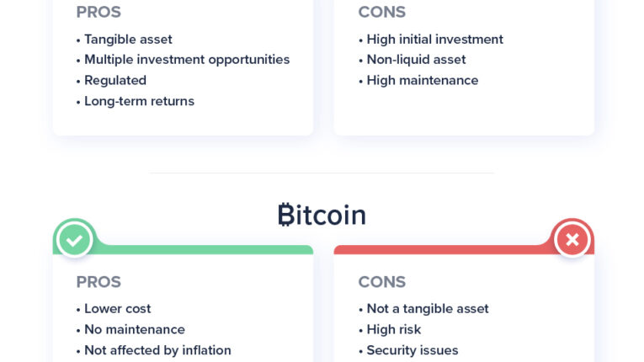This screenshot has width=644, height=362.
Task: Click the green checkmark icon above Bitcoin pros
Action: [74, 239]
